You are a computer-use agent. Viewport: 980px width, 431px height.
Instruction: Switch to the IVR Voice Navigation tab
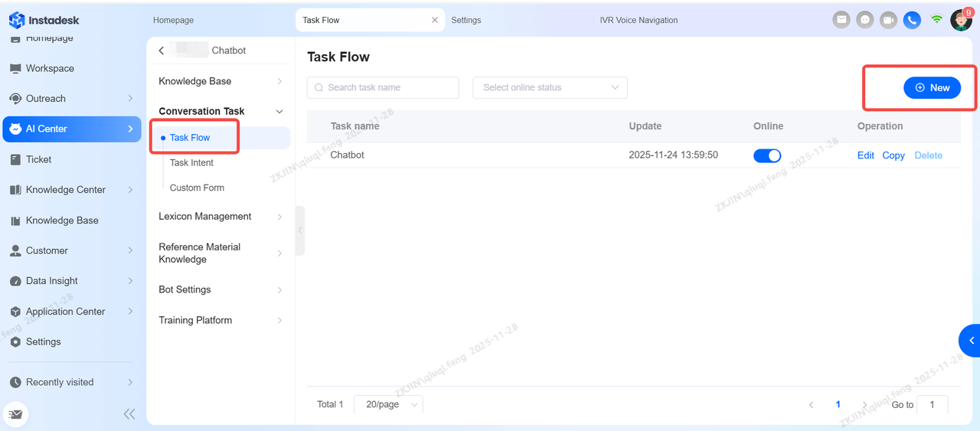pyautogui.click(x=639, y=20)
